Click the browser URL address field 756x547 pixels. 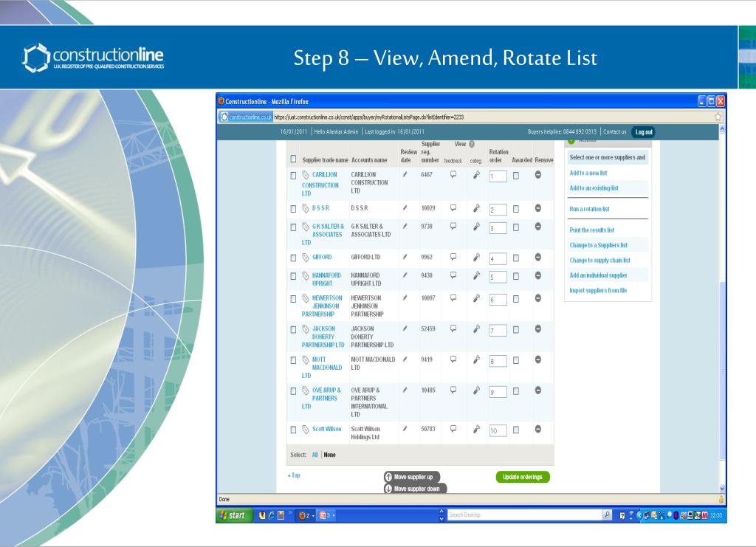492,117
